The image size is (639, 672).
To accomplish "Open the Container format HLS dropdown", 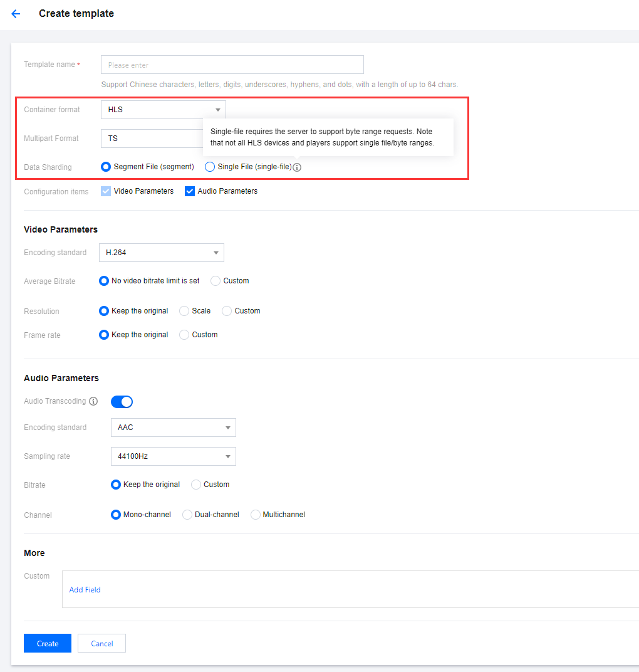I will pos(163,110).
